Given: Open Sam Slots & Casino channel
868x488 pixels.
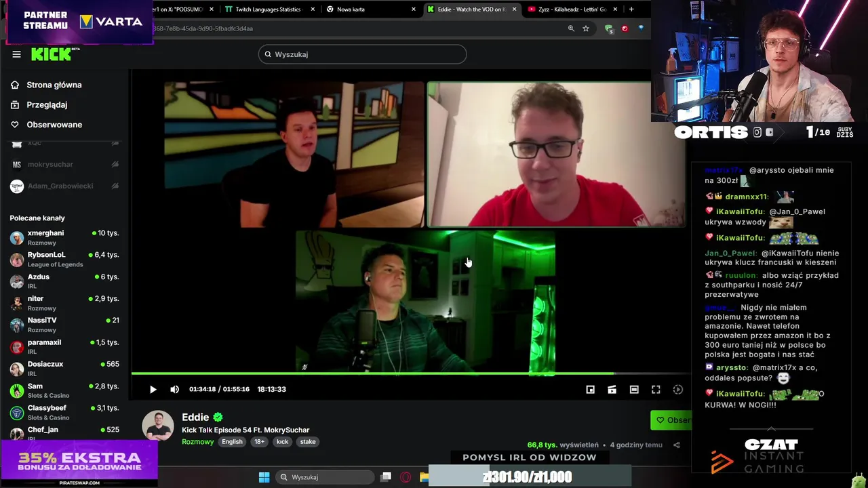Looking at the screenshot, I should pyautogui.click(x=64, y=390).
